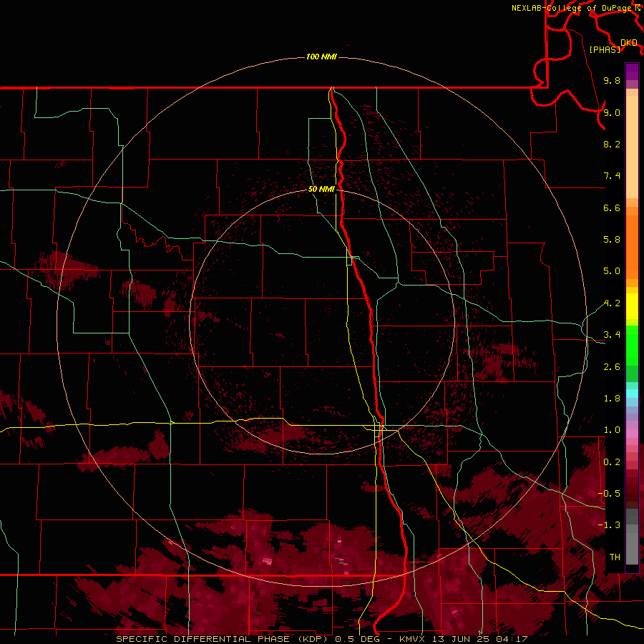Click the 1.0 value on color scale

(x=612, y=430)
